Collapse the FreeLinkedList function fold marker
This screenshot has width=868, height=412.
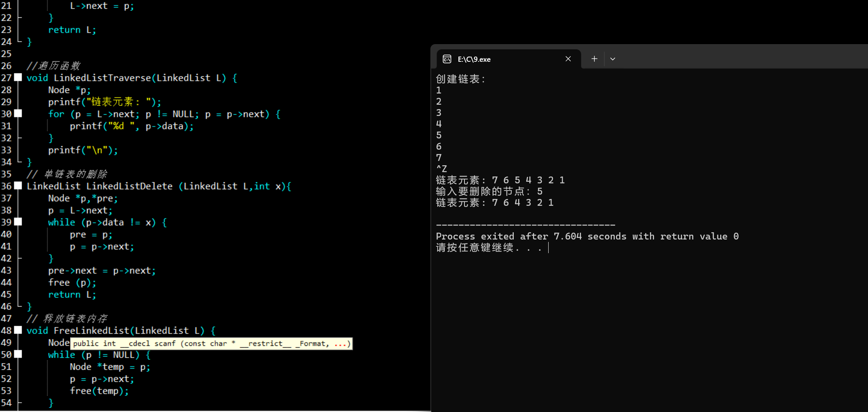coord(18,330)
